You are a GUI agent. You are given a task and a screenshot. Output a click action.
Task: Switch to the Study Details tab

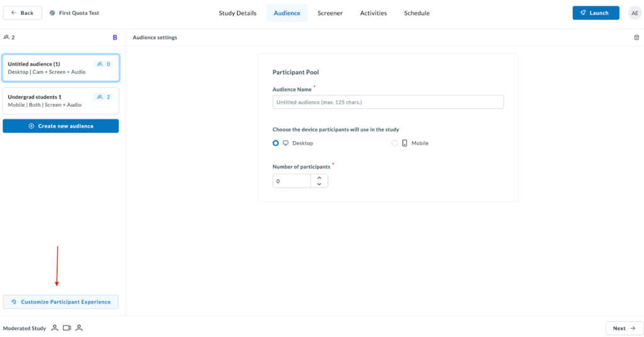[x=237, y=13]
